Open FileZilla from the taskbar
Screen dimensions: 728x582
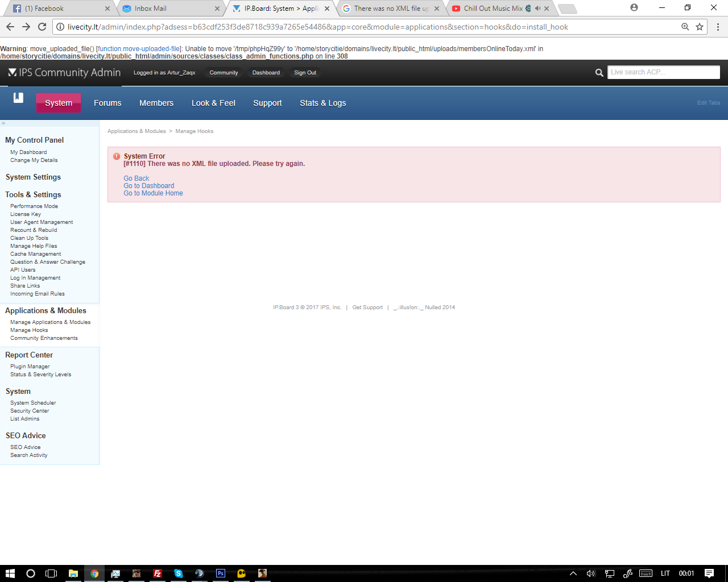click(x=158, y=573)
